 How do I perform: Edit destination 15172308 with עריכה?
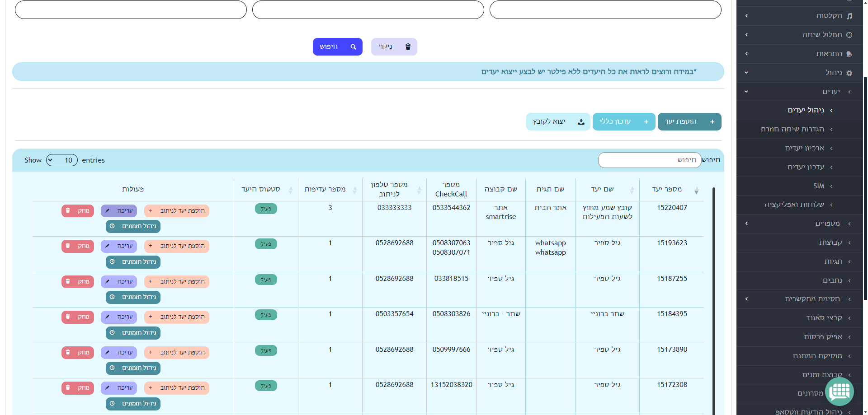pos(119,388)
